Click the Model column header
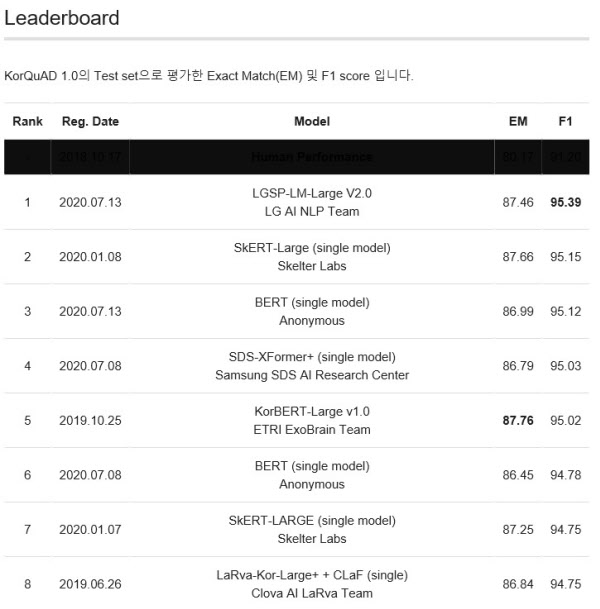Image resolution: width=600 pixels, height=609 pixels. coord(312,121)
